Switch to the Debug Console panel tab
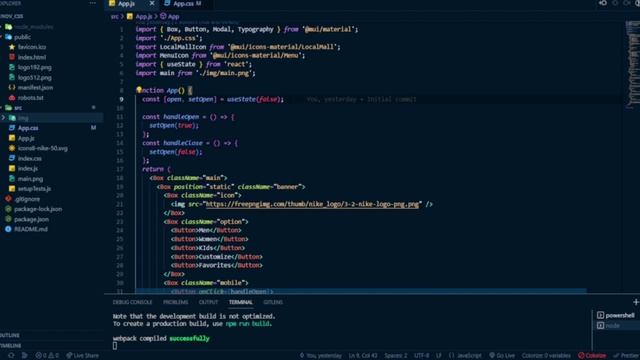The height and width of the screenshot is (360, 640). 132,302
